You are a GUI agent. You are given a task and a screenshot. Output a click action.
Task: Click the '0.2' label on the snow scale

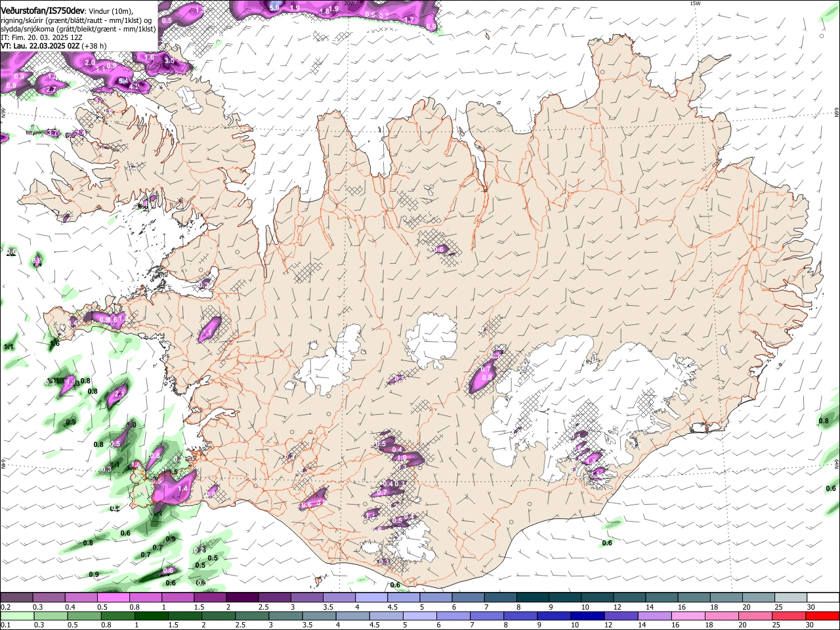6,607
